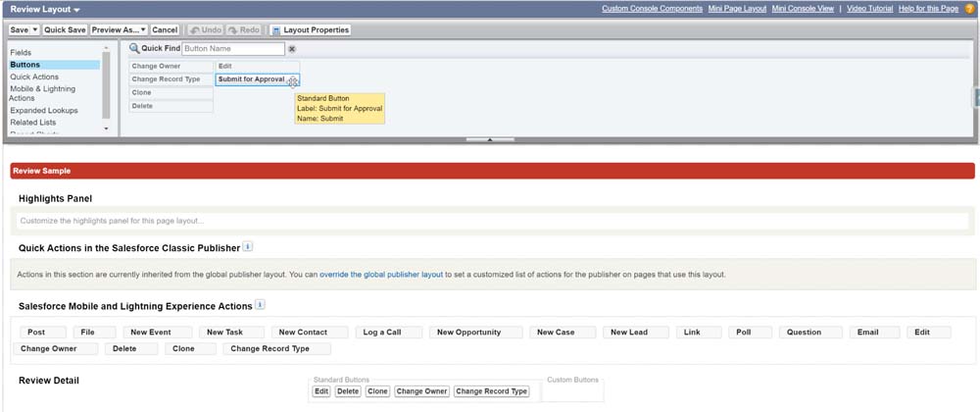The width and height of the screenshot is (980, 412).
Task: Open the Help for this Page link
Action: (928, 9)
